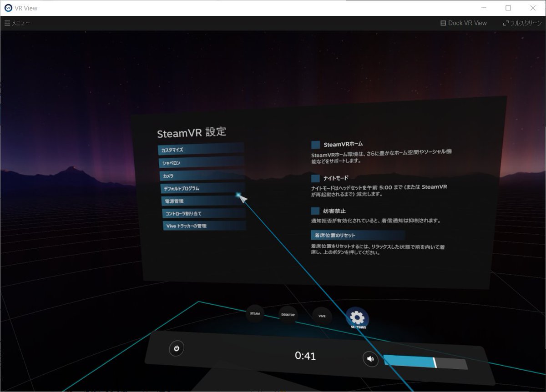The width and height of the screenshot is (546, 392).
Task: Select the カメラ settings category
Action: coord(202,175)
